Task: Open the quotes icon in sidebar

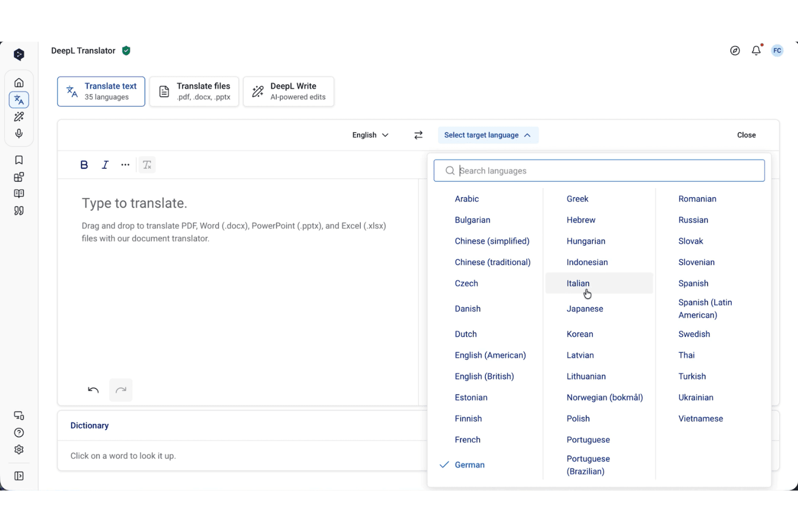Action: 19,211
